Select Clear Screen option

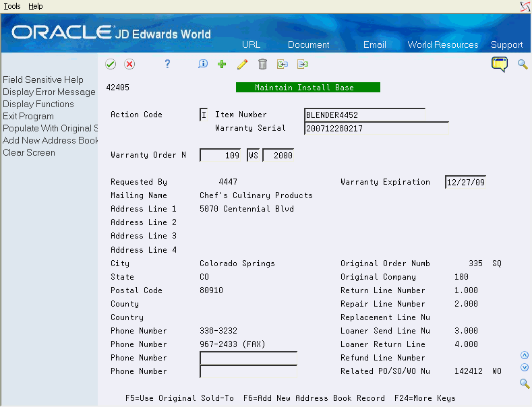click(x=29, y=152)
